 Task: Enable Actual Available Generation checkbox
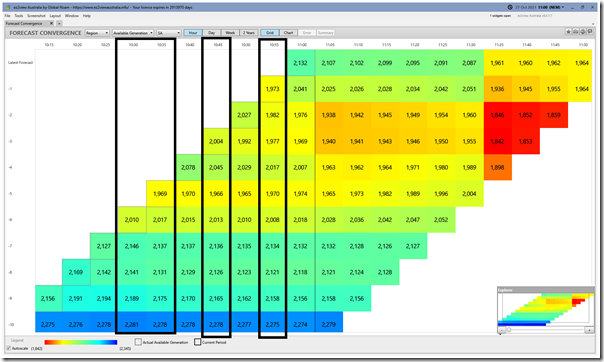tap(138, 342)
